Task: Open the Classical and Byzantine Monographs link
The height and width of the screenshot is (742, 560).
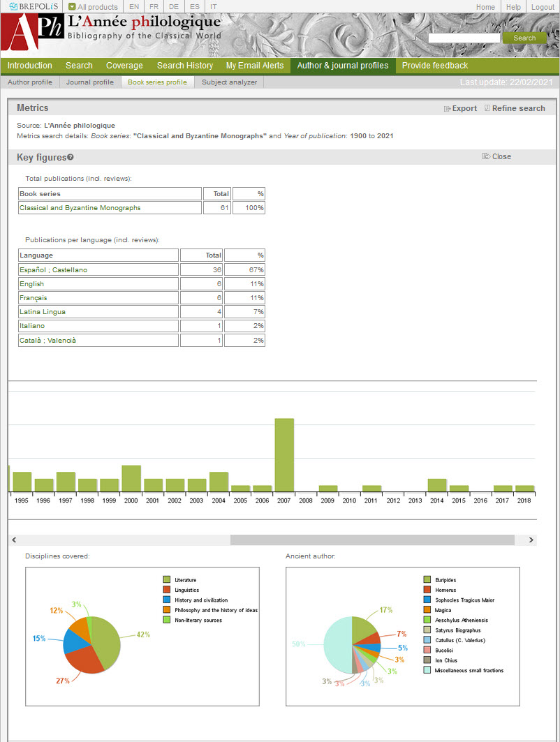Action: pyautogui.click(x=80, y=208)
